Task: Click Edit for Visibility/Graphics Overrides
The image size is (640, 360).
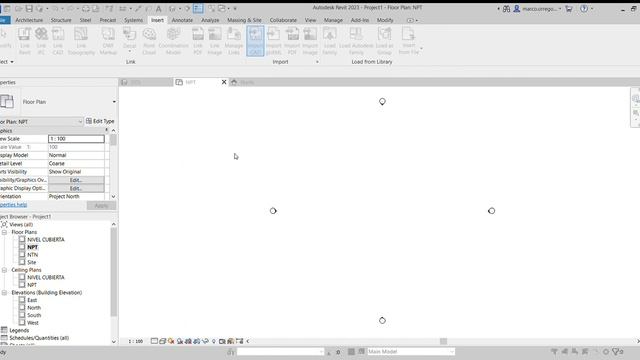Action: point(76,180)
